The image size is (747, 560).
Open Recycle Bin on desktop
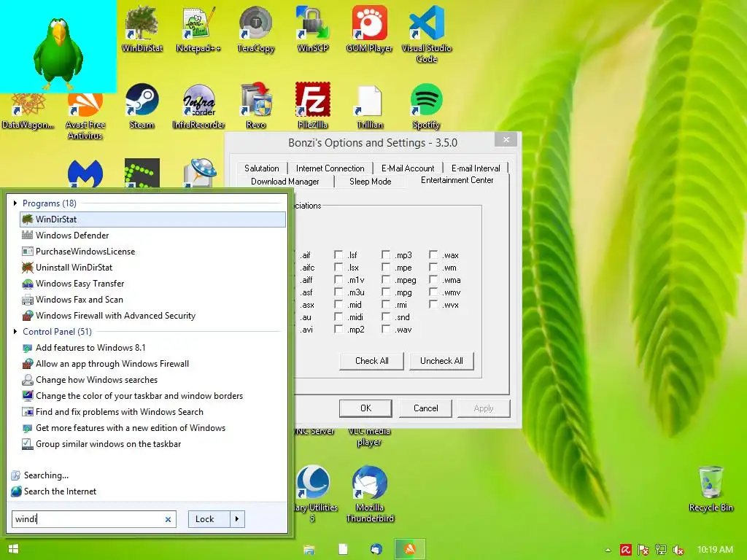711,489
